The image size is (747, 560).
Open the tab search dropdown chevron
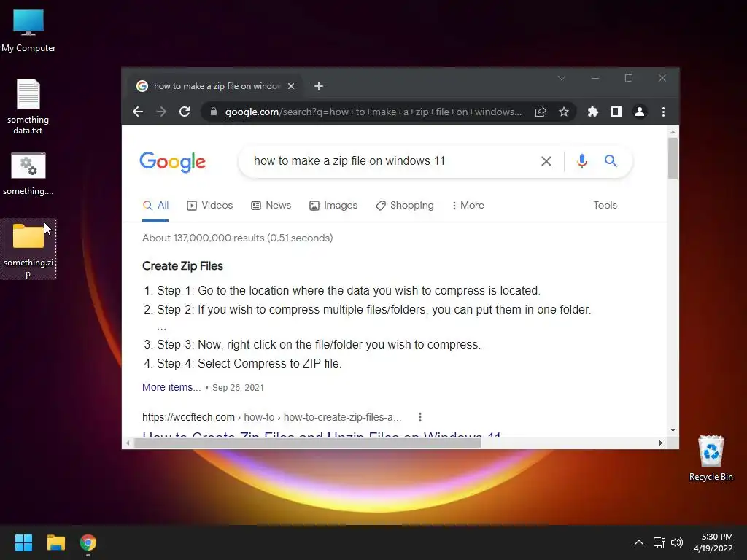point(562,78)
